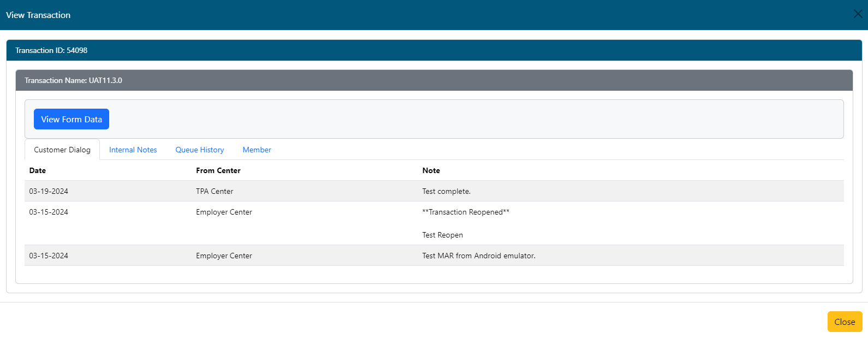Switch to the Customer Dialog tab
868x338 pixels.
(x=62, y=150)
